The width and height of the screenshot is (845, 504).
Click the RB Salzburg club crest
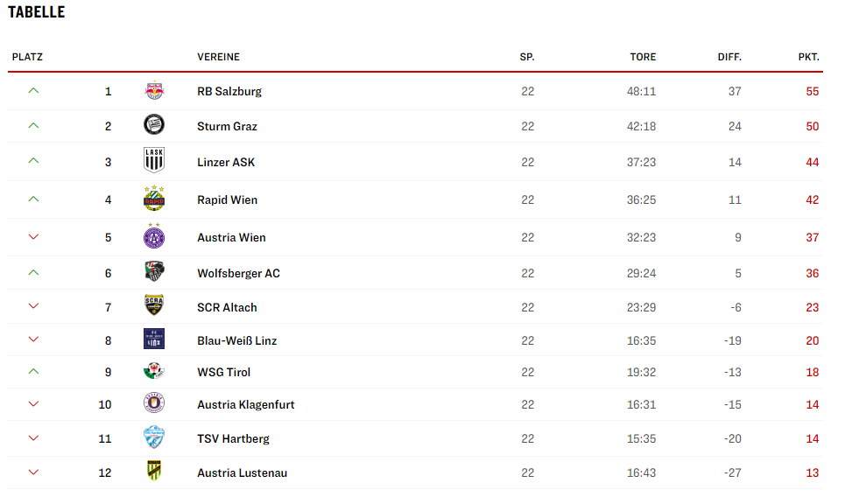pyautogui.click(x=154, y=90)
